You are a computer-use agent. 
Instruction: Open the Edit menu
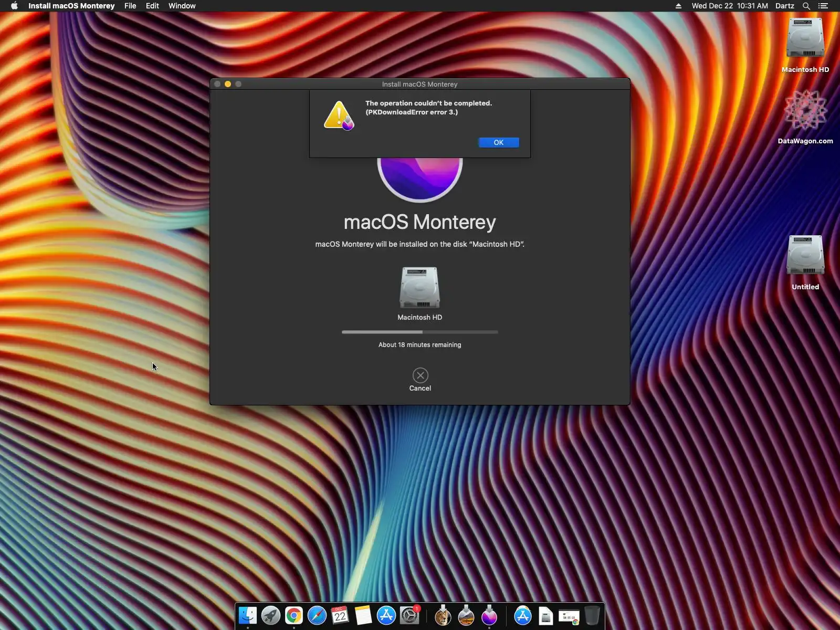152,6
